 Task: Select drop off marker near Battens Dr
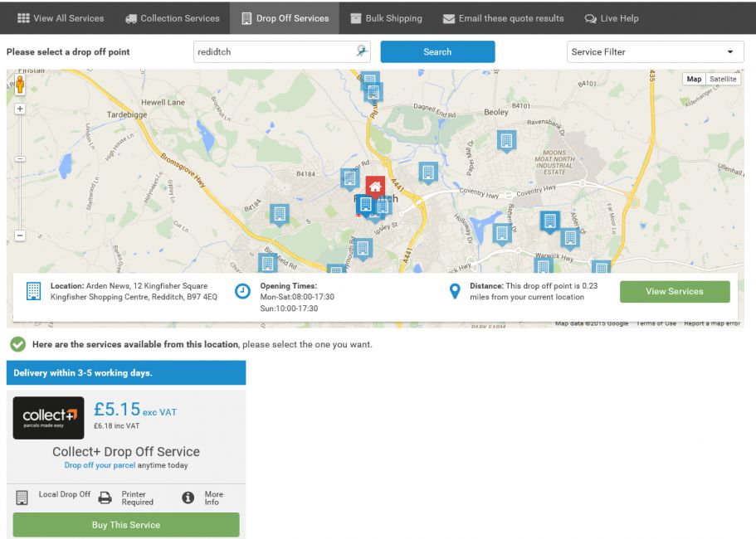click(x=501, y=234)
